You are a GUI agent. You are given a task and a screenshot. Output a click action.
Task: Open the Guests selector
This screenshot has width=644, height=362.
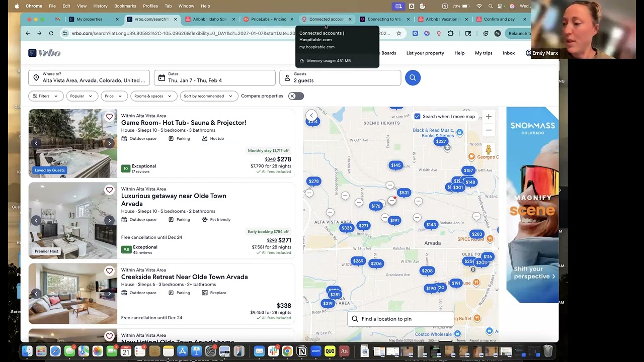click(340, 77)
